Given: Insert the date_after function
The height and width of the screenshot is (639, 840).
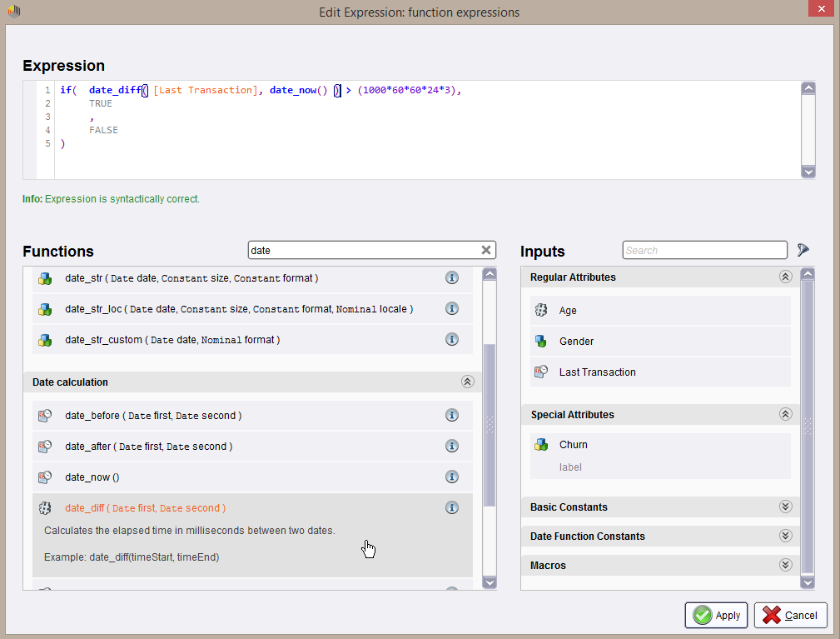Looking at the screenshot, I should (x=148, y=447).
